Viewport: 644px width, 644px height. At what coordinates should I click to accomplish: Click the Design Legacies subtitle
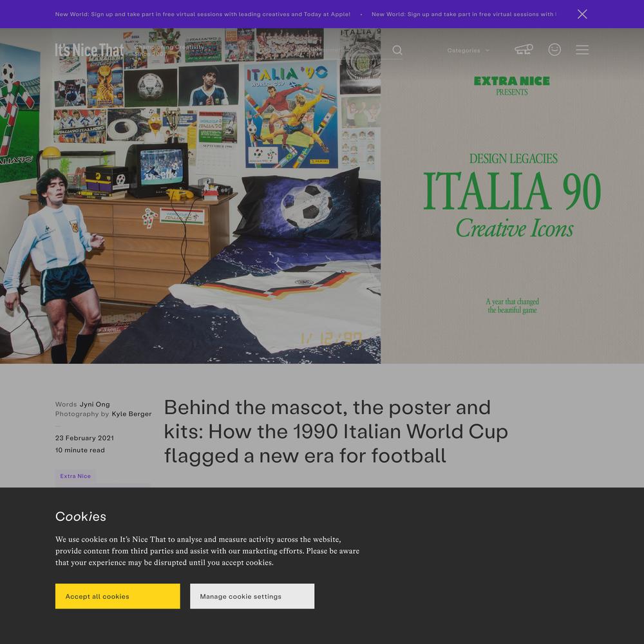tap(513, 158)
